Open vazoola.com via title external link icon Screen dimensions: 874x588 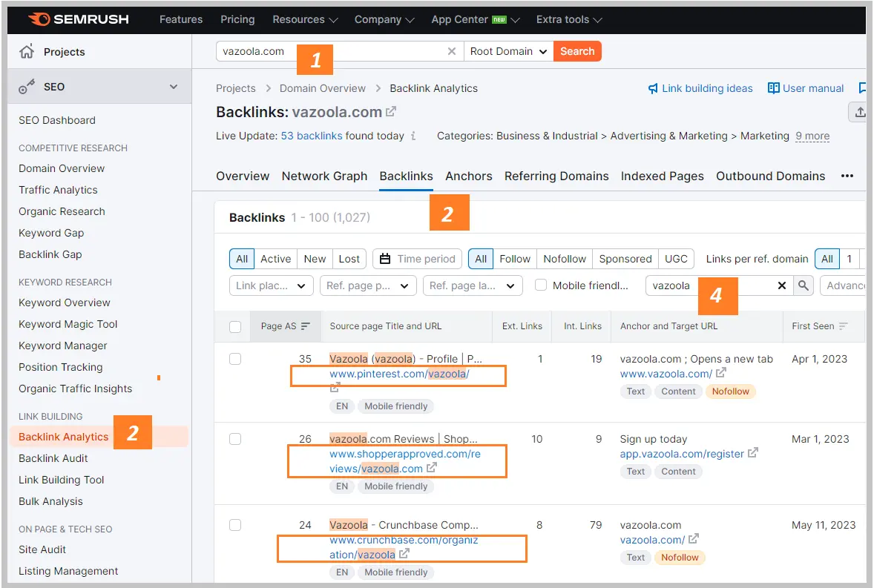click(391, 111)
